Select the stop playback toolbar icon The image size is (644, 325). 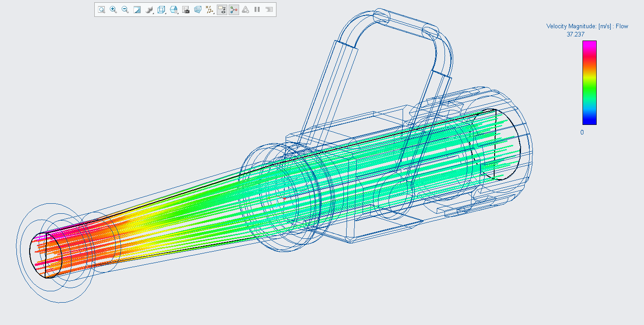[x=269, y=10]
